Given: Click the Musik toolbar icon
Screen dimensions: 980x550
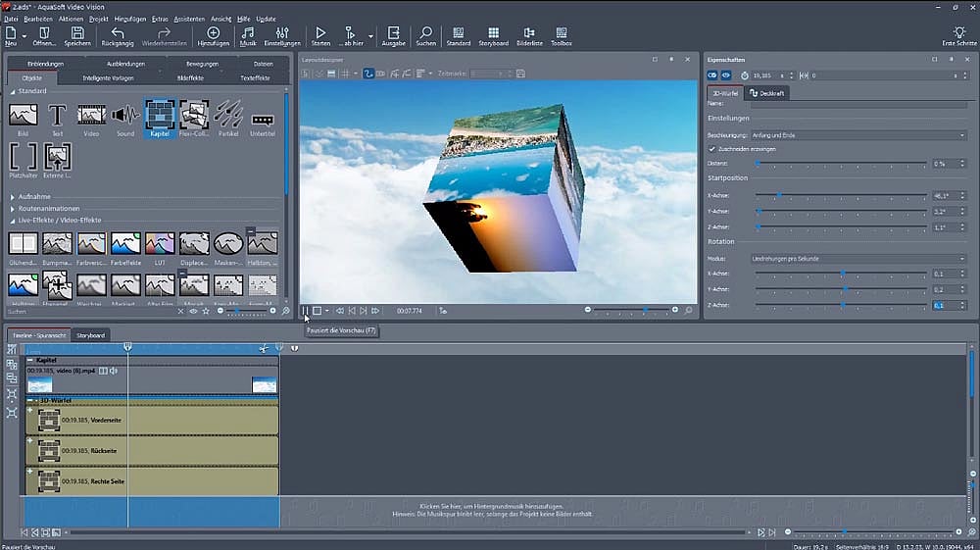Looking at the screenshot, I should pos(248,36).
